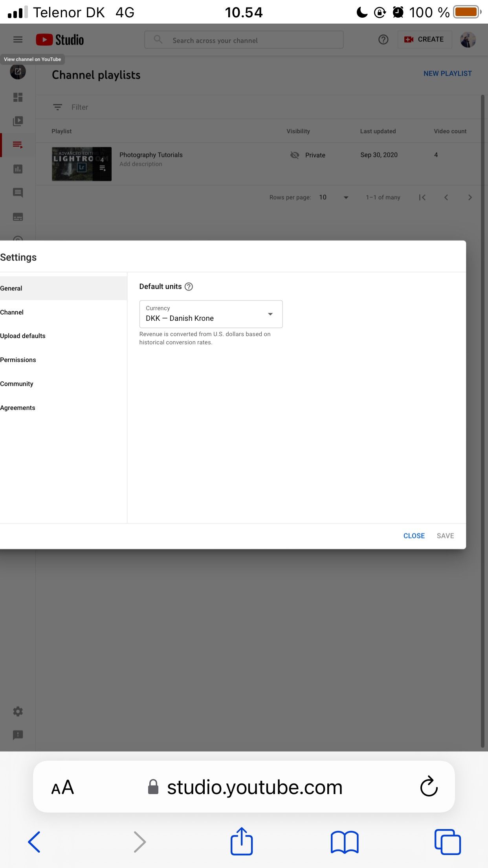Click the CREATE button
The height and width of the screenshot is (868, 488).
pyautogui.click(x=424, y=39)
